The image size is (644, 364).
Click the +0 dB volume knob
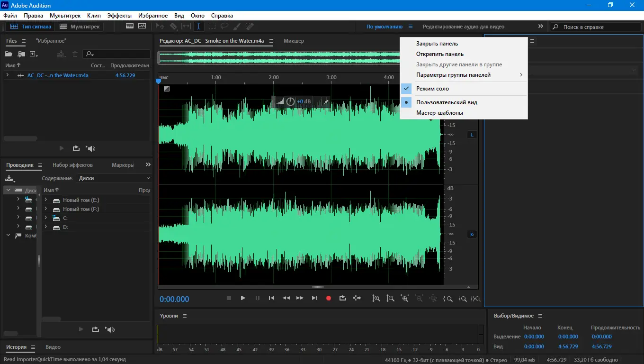pyautogui.click(x=290, y=101)
